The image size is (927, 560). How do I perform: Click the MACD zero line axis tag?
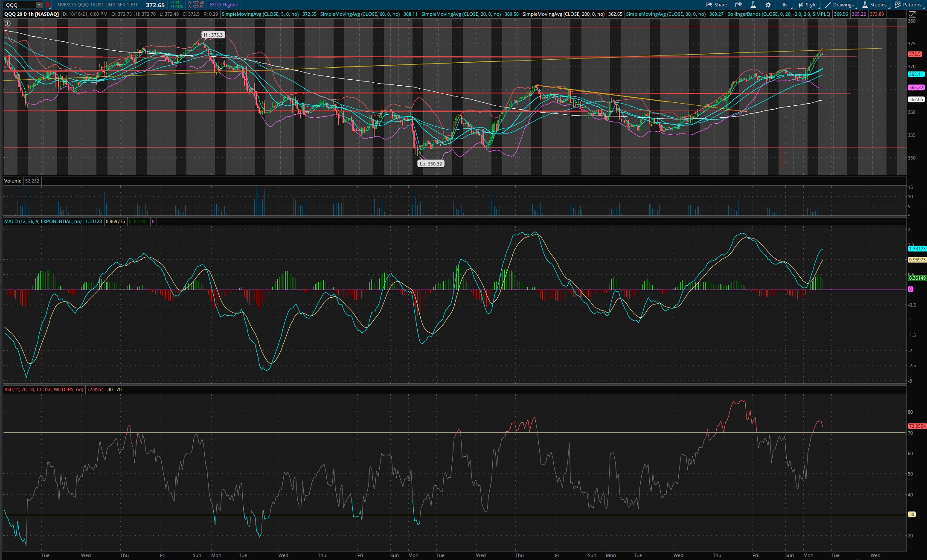pyautogui.click(x=910, y=289)
